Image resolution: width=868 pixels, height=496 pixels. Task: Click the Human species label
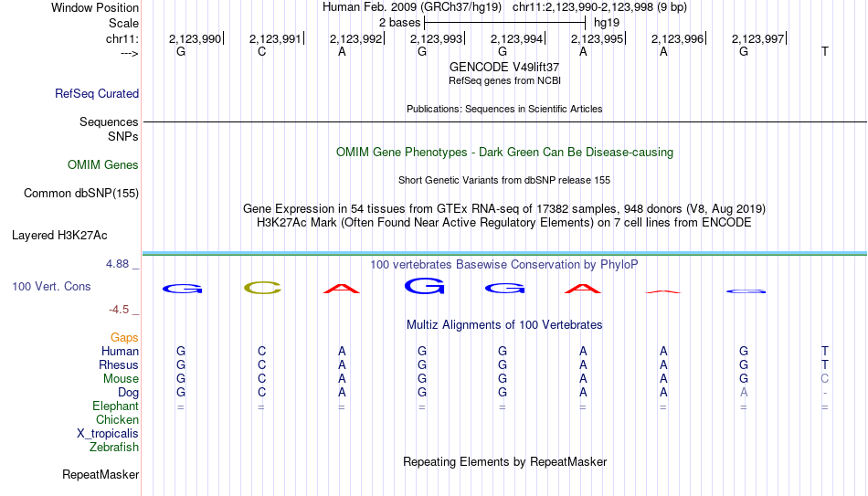(x=120, y=351)
